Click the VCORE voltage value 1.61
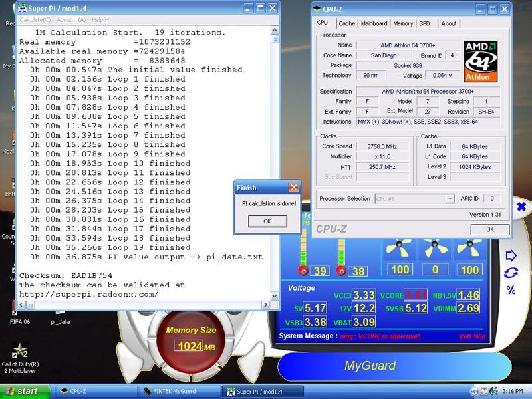The image size is (532, 399). pos(416,295)
